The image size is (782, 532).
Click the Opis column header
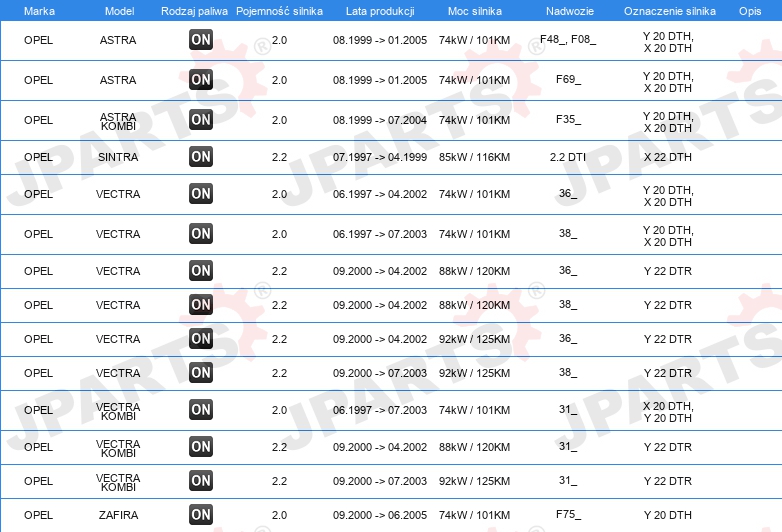coord(750,11)
